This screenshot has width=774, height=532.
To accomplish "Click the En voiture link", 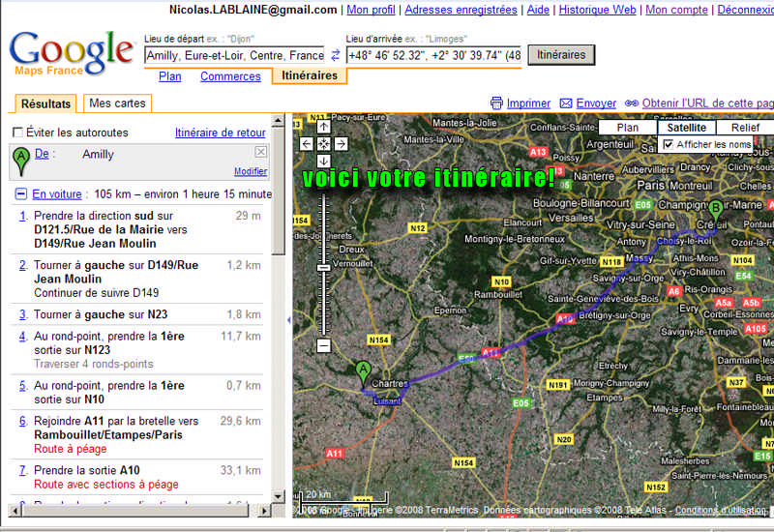I will (x=57, y=194).
